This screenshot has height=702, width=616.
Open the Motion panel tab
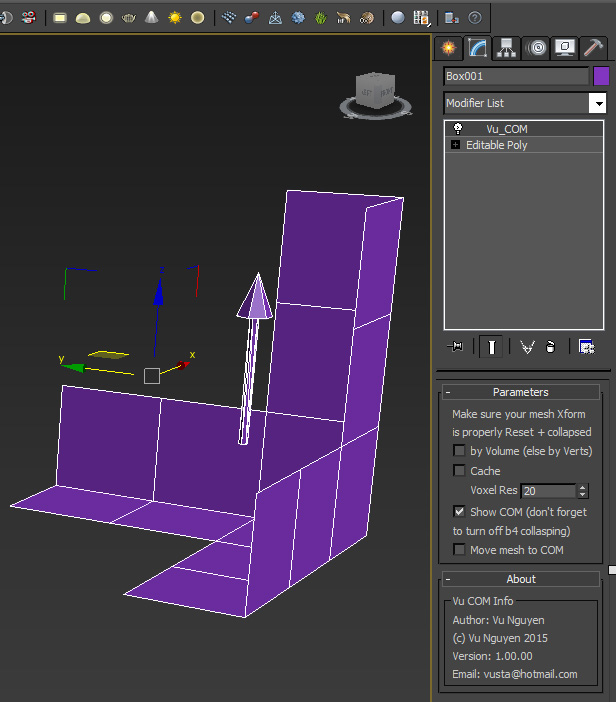pos(536,47)
